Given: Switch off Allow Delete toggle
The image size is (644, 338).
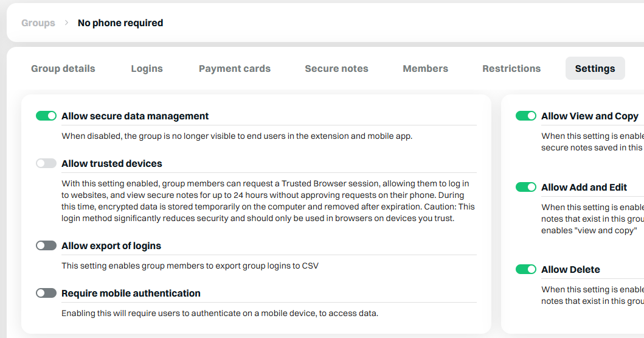Looking at the screenshot, I should (525, 269).
